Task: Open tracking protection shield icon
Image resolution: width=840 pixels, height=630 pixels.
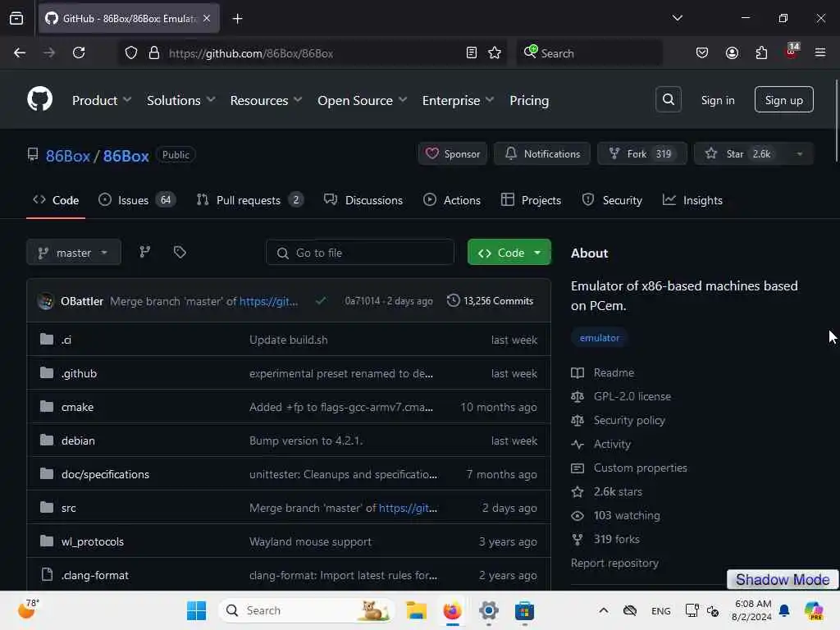Action: point(130,52)
